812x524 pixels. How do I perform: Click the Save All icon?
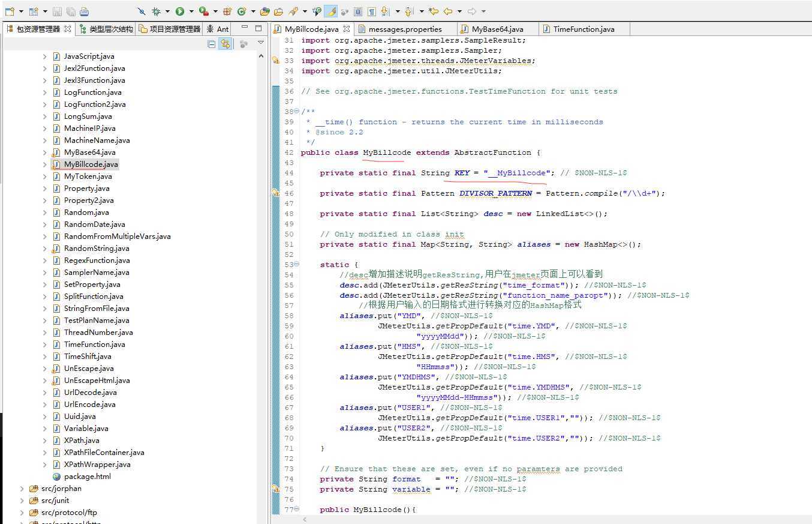[x=71, y=11]
